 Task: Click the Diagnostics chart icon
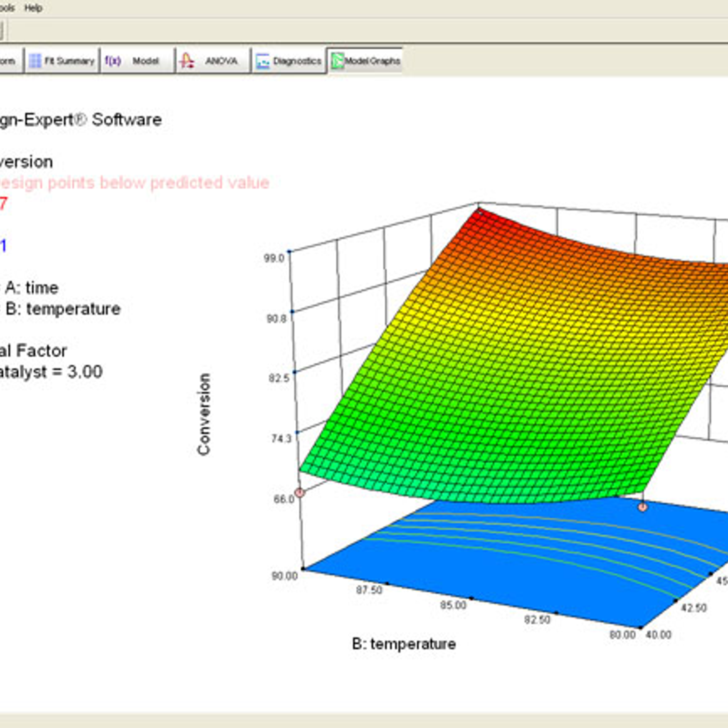(x=263, y=61)
